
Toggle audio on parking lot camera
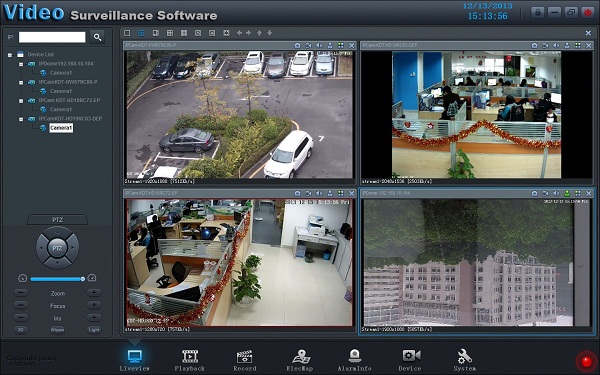click(319, 46)
